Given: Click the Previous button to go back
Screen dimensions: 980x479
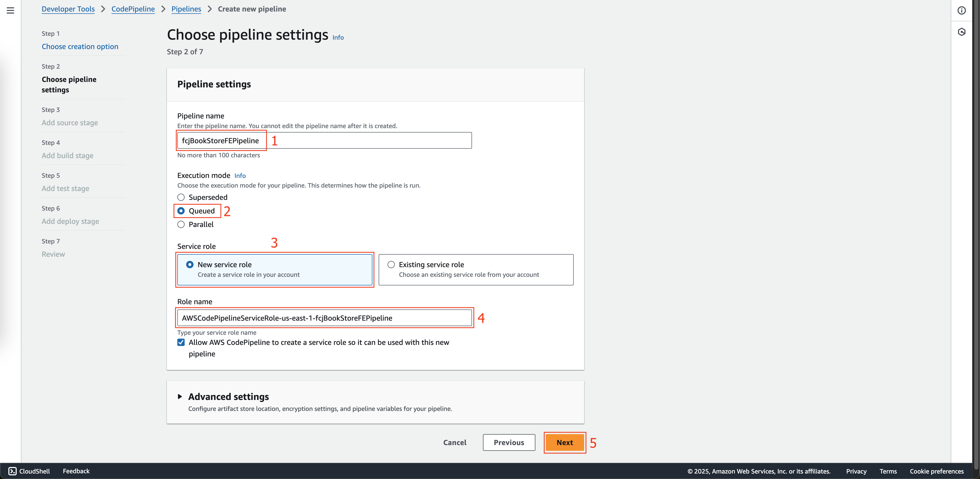Looking at the screenshot, I should (x=508, y=442).
